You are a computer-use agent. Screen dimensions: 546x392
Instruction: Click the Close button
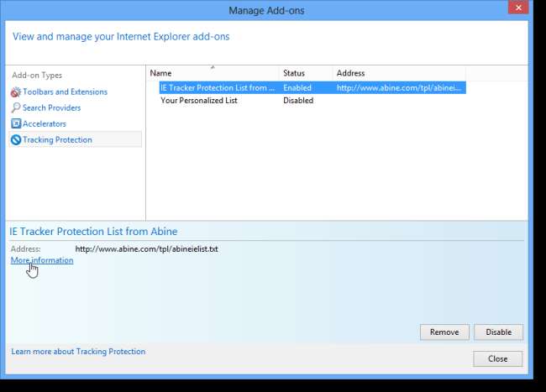(x=498, y=358)
